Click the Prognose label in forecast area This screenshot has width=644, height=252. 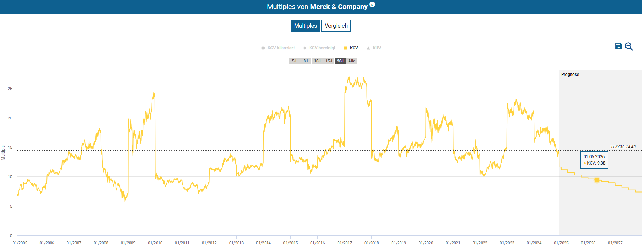570,75
